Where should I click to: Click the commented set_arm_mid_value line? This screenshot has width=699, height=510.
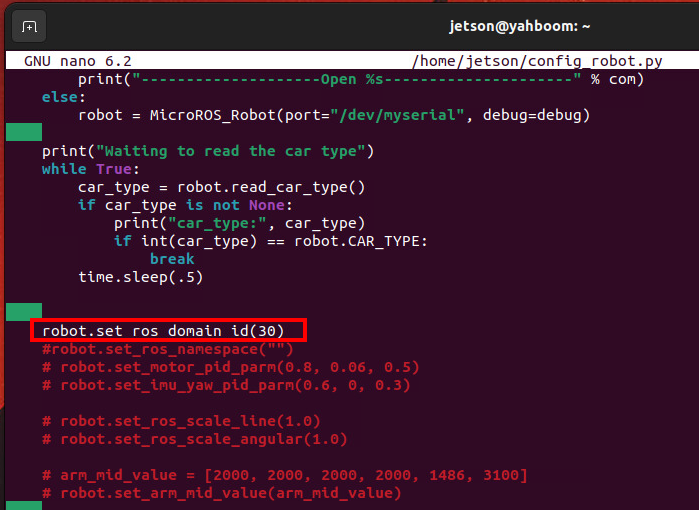(x=222, y=493)
